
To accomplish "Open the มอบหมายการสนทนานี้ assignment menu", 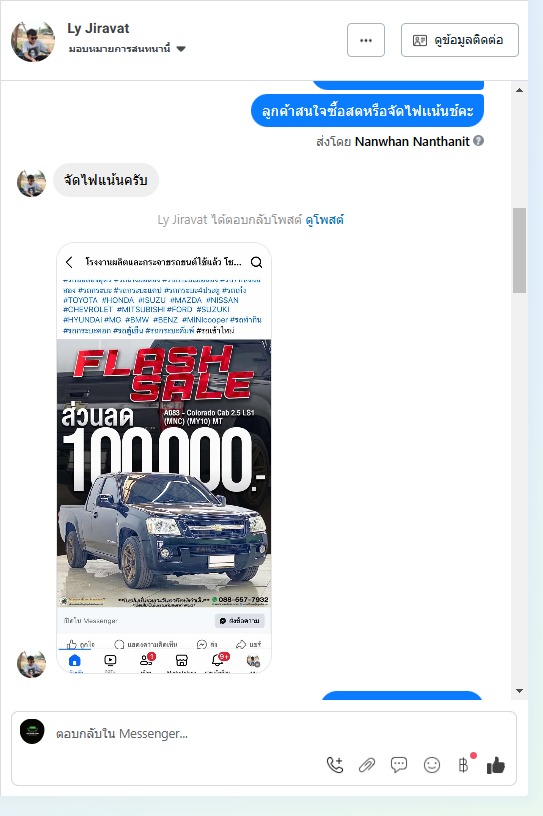I will [127, 49].
